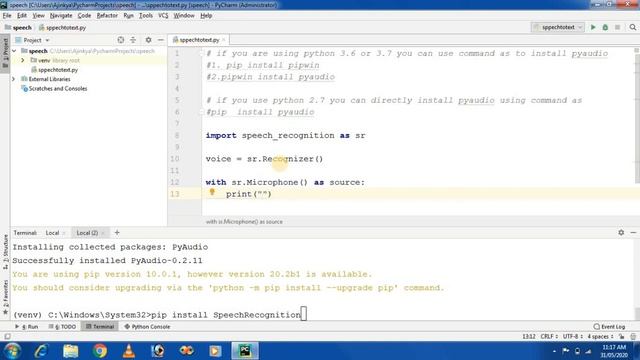Open the Run menu

pos(128,16)
